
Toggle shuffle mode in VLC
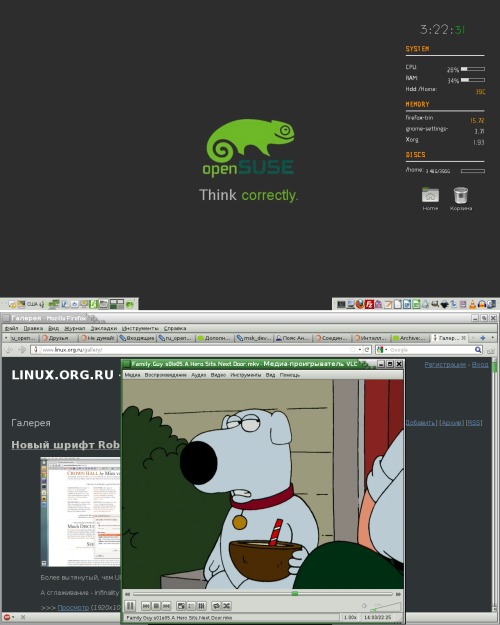tap(226, 606)
